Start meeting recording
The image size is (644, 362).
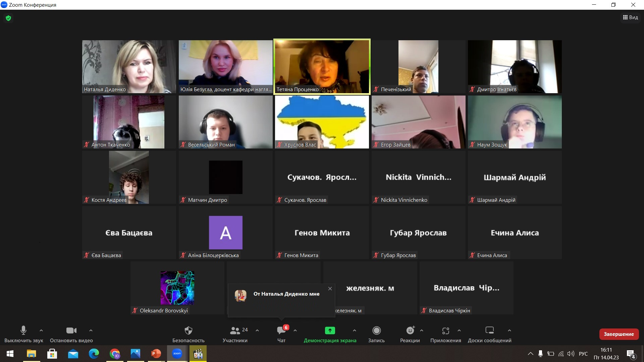376,331
